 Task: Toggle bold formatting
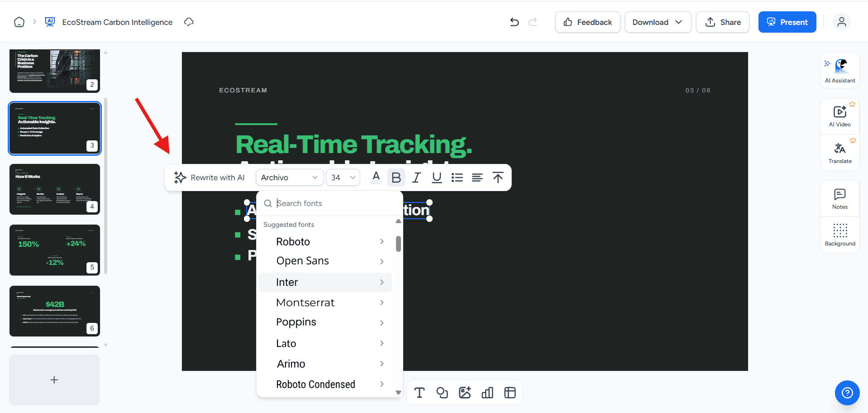click(396, 178)
